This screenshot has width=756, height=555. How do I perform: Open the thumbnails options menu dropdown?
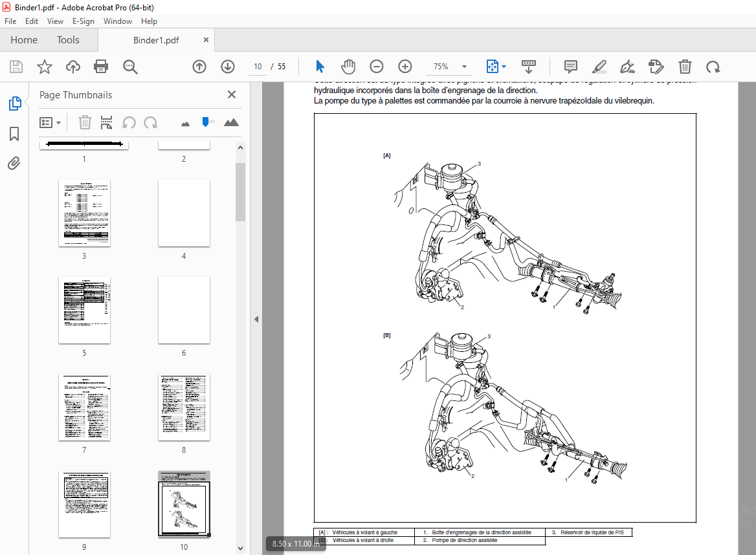(50, 123)
